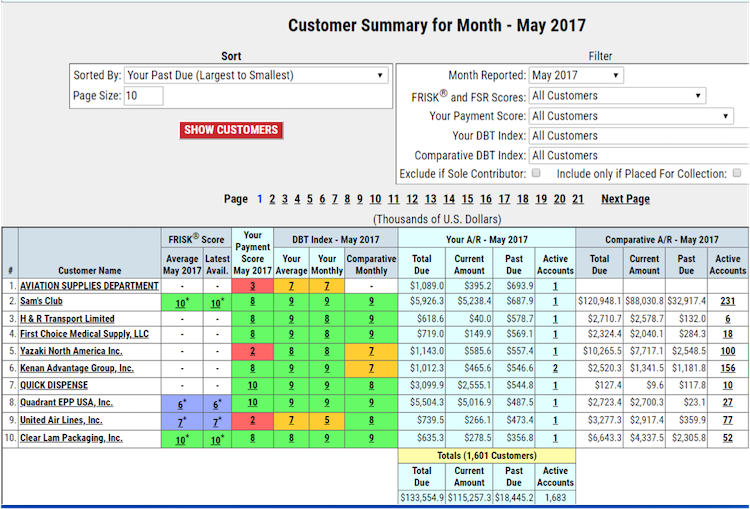
Task: Click Yazaki comparative active accounts 100
Action: pyautogui.click(x=728, y=351)
